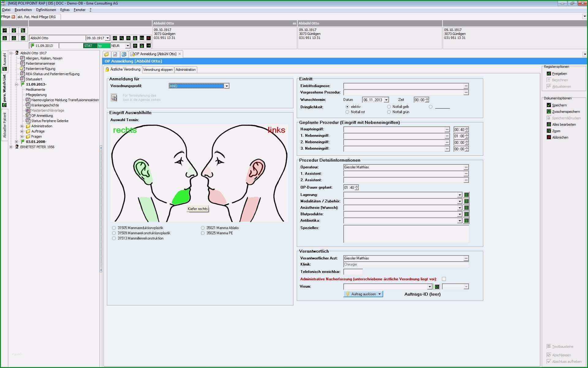Open the Wunschtermin date dropdown
This screenshot has width=588, height=368.
click(386, 100)
